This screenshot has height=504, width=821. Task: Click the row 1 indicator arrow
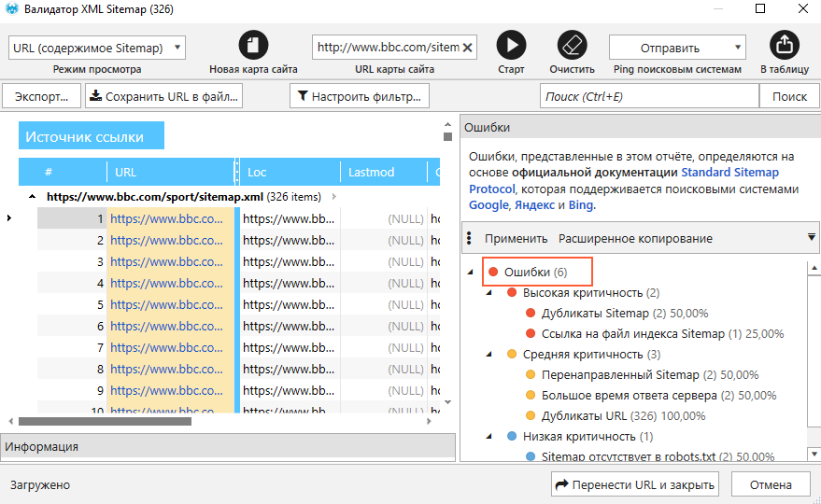pyautogui.click(x=9, y=217)
